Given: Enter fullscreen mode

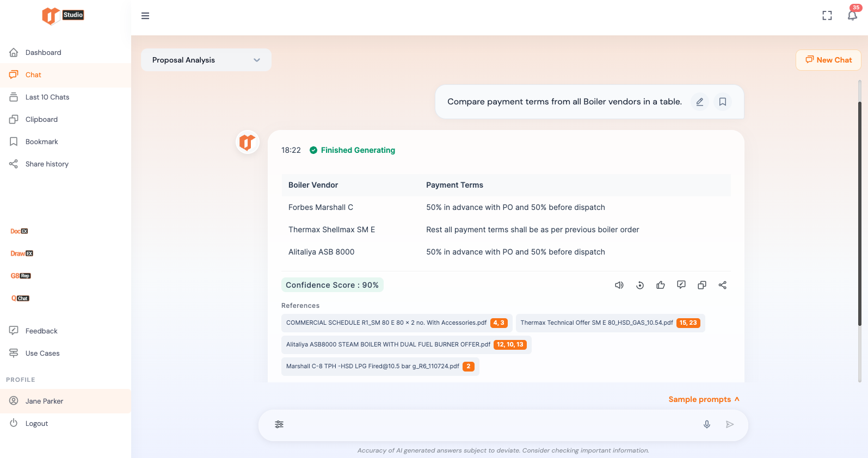Looking at the screenshot, I should point(827,16).
